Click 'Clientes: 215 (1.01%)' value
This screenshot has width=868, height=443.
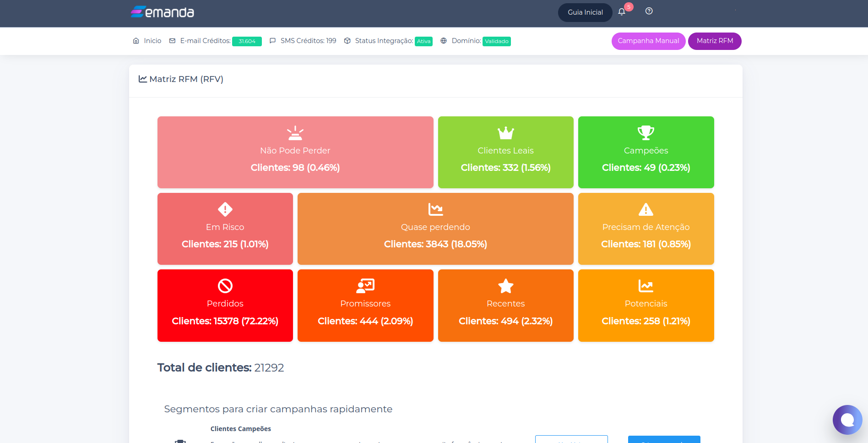[x=225, y=244]
